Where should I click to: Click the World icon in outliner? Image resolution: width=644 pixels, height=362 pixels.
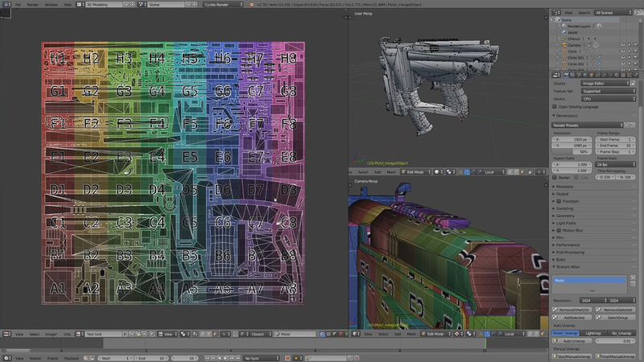coord(565,31)
